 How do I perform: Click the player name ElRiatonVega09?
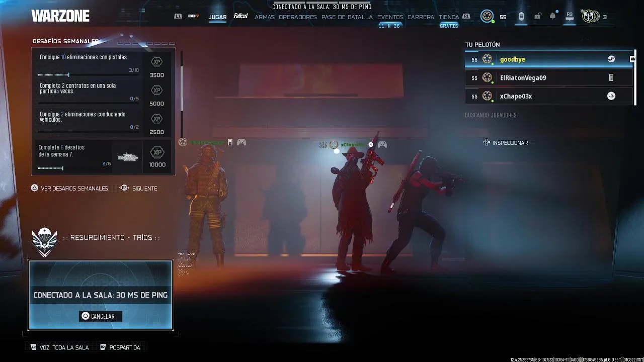coord(523,78)
